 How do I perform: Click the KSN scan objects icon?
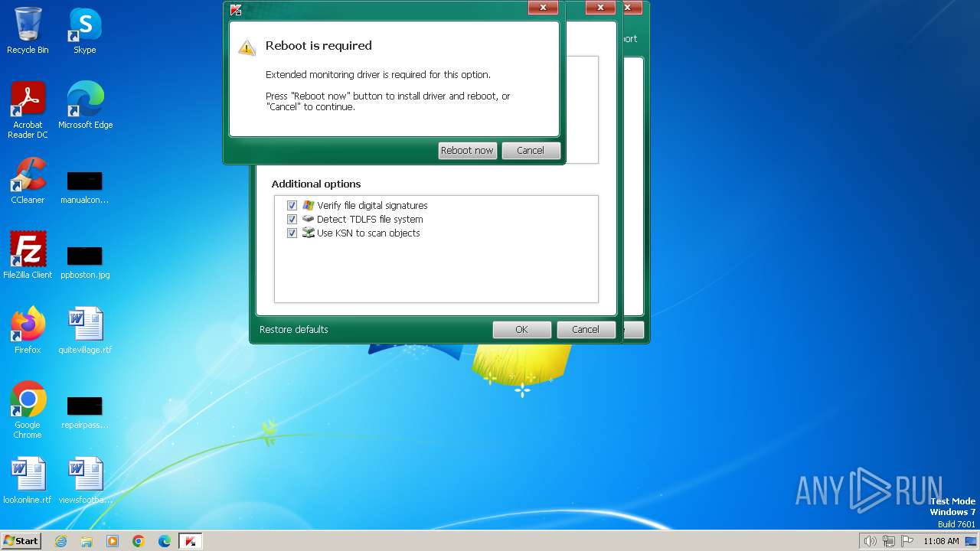[308, 233]
